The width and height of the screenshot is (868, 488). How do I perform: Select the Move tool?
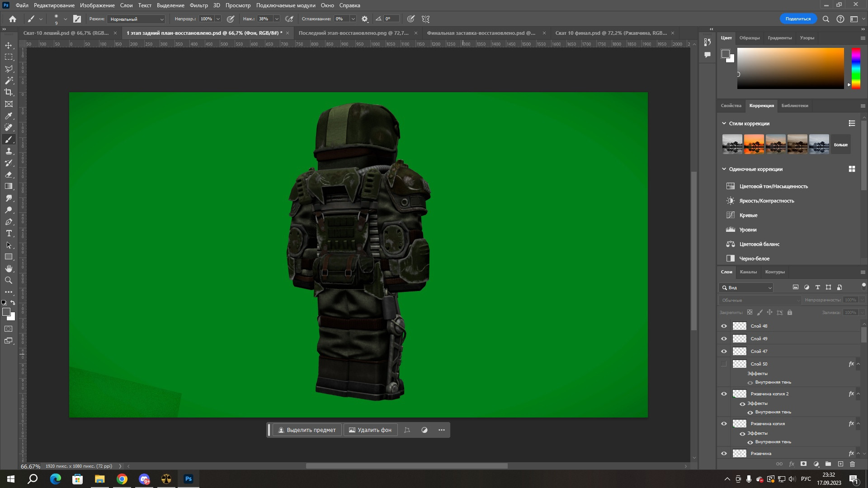pos(9,46)
